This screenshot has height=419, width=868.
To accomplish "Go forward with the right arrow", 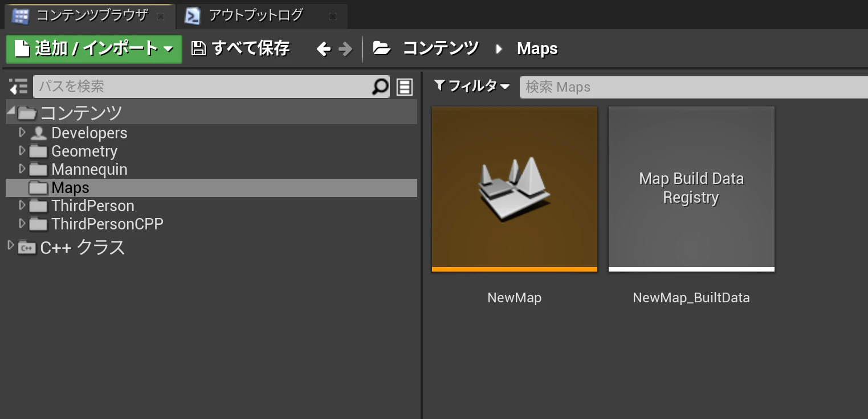I will point(345,50).
